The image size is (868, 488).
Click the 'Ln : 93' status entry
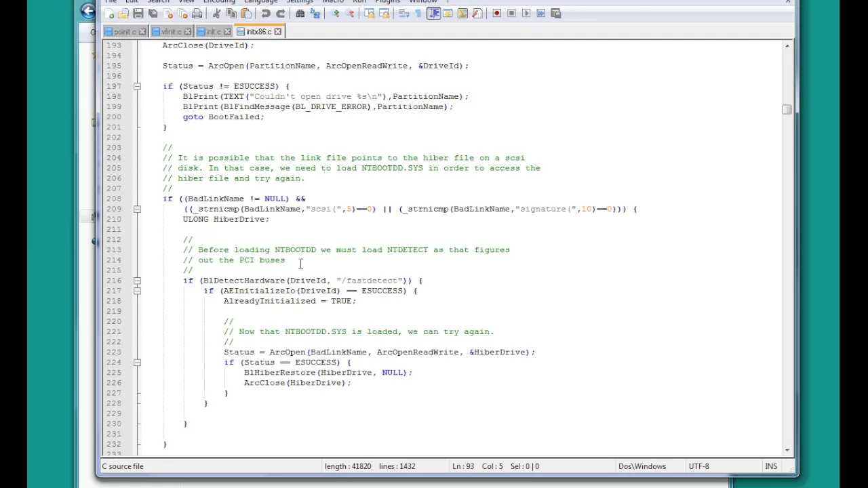point(464,466)
